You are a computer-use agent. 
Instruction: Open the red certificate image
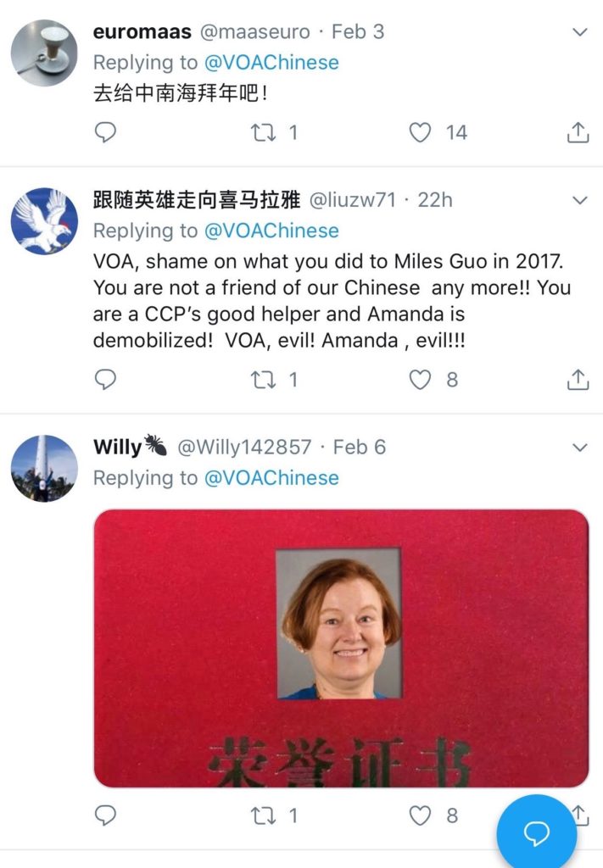[341, 648]
